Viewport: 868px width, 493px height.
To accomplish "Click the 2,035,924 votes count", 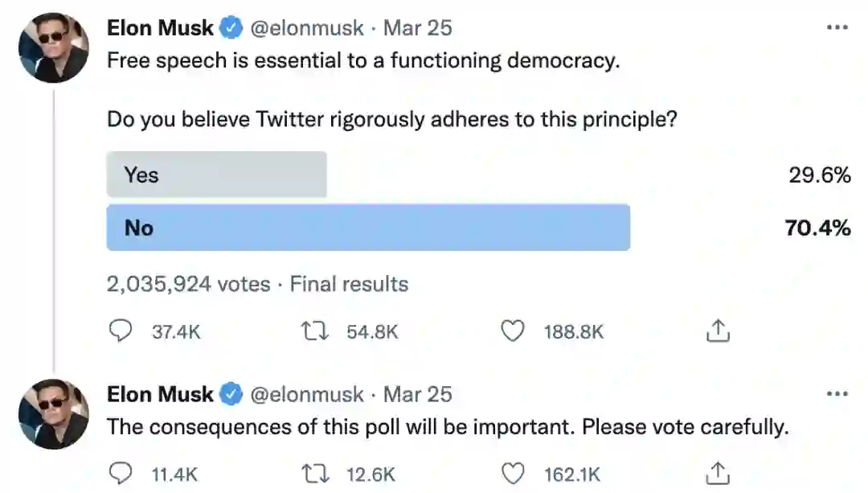I will tap(188, 284).
